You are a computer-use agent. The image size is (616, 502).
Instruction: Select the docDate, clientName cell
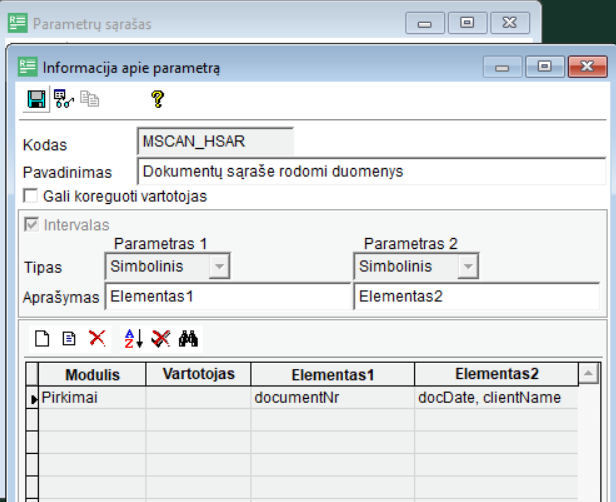497,398
